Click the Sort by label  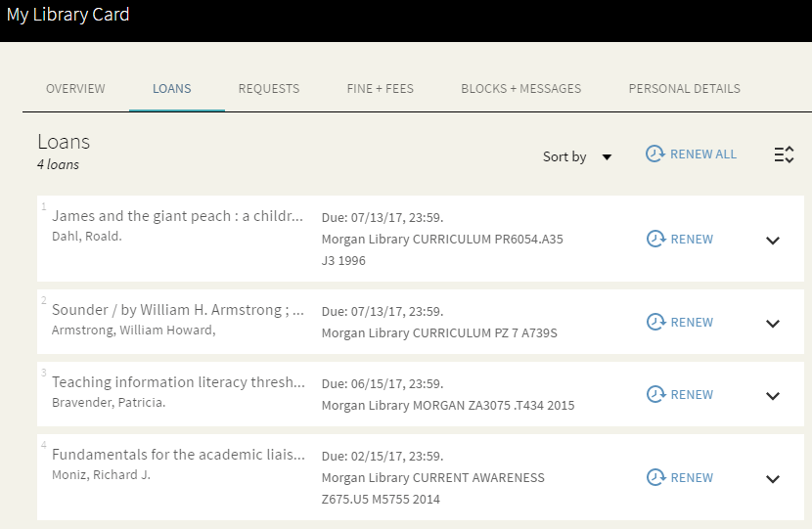point(564,156)
